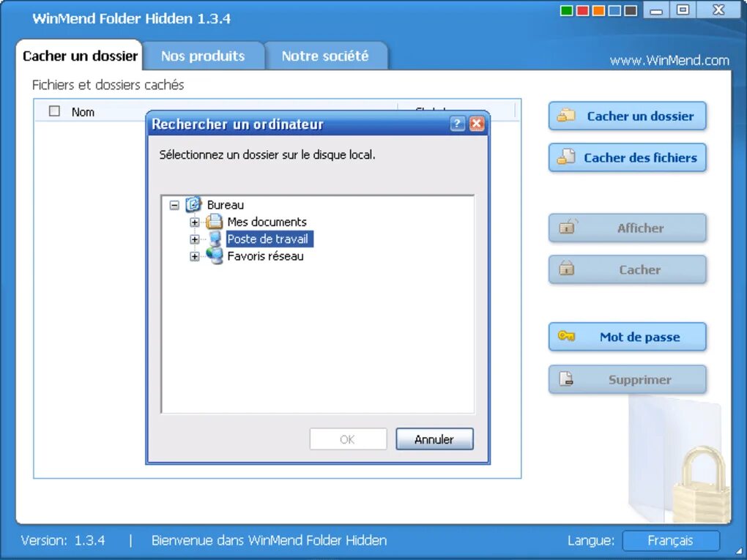Select the red theme color swatch
This screenshot has height=560, width=747.
(583, 10)
